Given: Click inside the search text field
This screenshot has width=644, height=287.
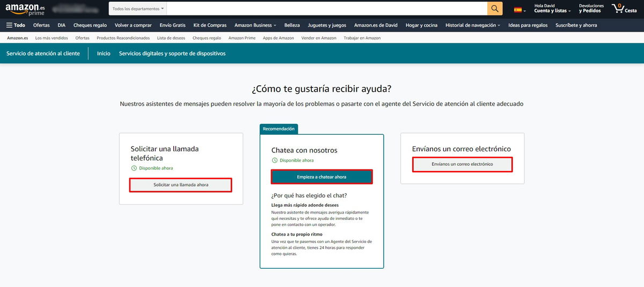Looking at the screenshot, I should 327,9.
